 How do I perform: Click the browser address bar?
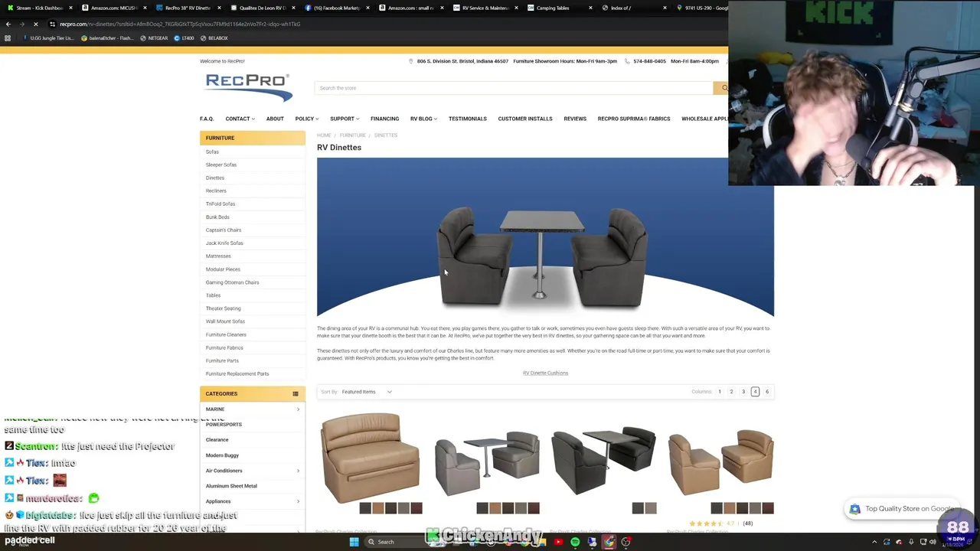[x=383, y=24]
